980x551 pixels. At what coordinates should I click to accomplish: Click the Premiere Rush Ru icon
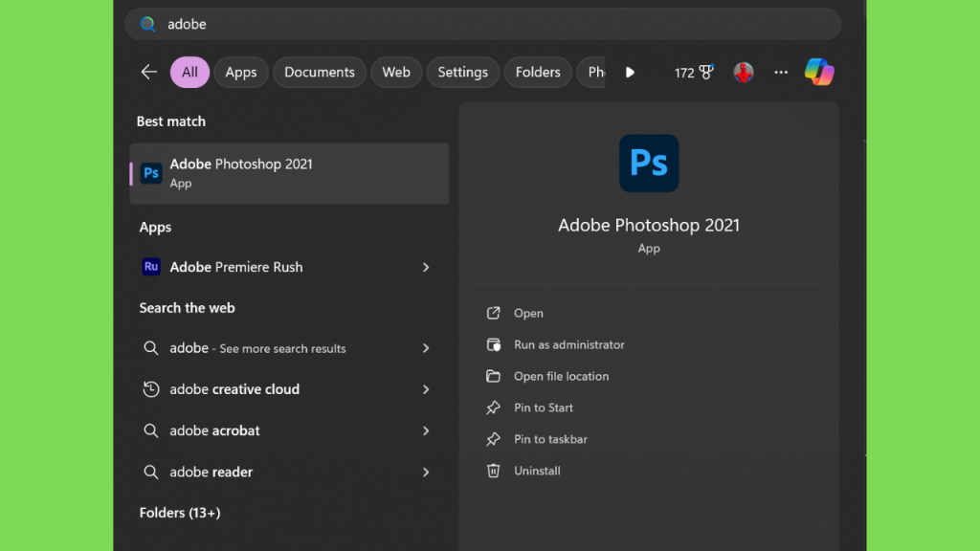point(151,267)
